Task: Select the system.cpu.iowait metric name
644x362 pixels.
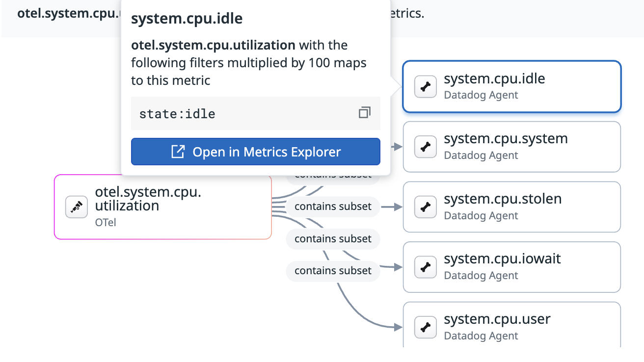Action: point(502,259)
